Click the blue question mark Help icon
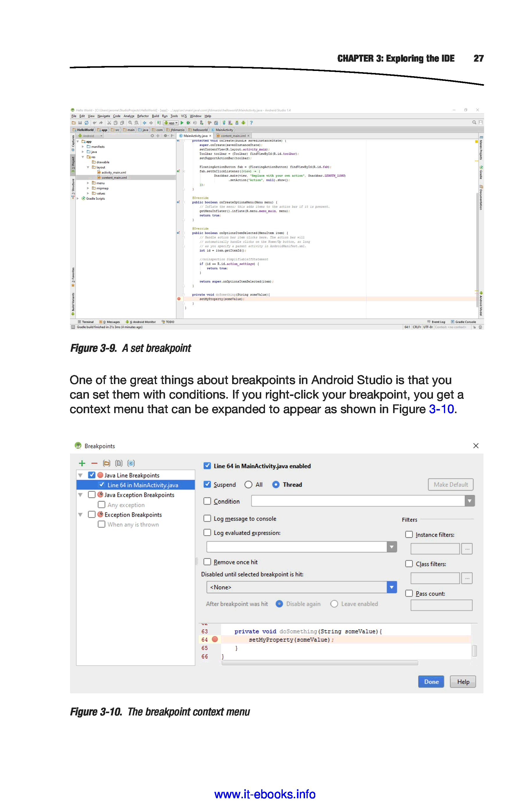The image size is (532, 807). pyautogui.click(x=251, y=123)
